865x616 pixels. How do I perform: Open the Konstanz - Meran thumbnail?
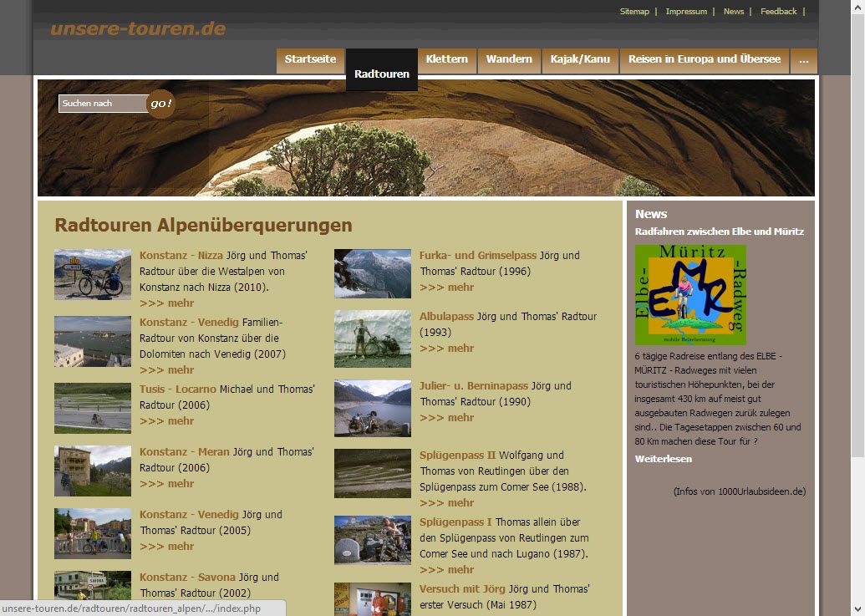(93, 471)
